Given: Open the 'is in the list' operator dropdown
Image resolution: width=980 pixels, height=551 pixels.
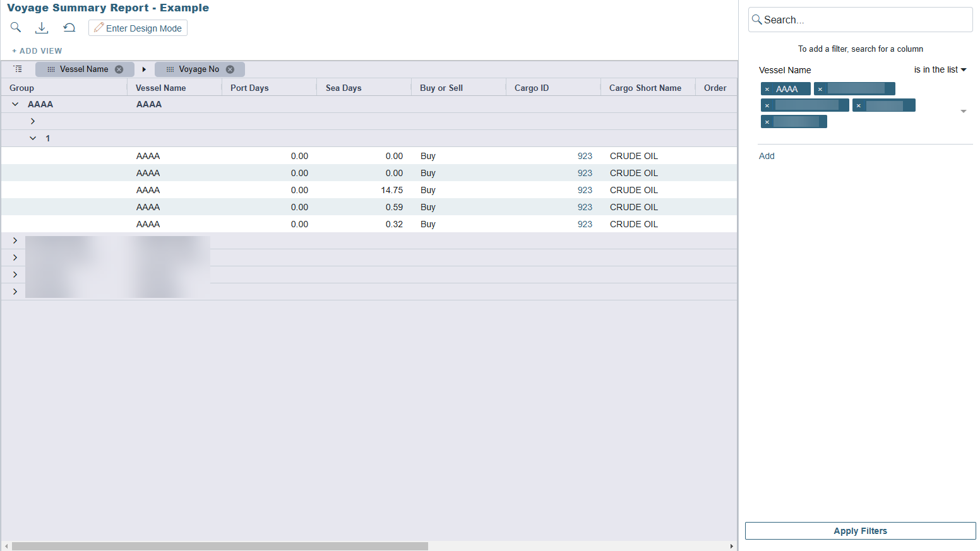Looking at the screenshot, I should point(940,69).
